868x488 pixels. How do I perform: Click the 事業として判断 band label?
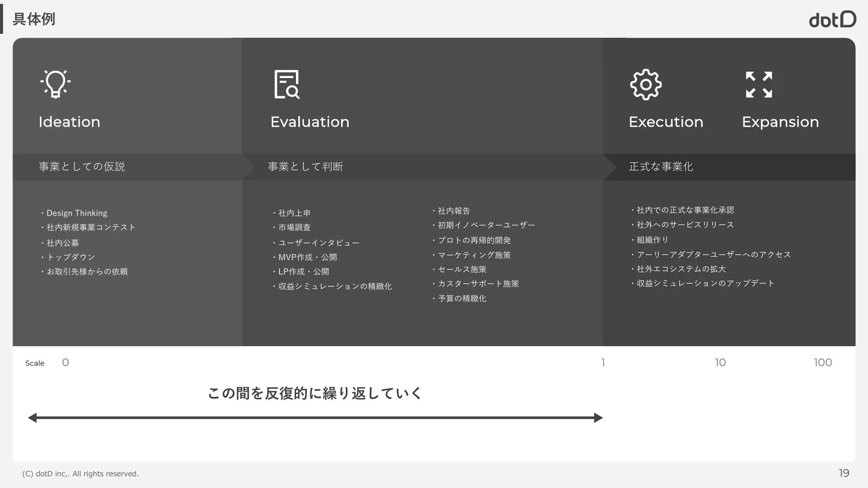(306, 167)
